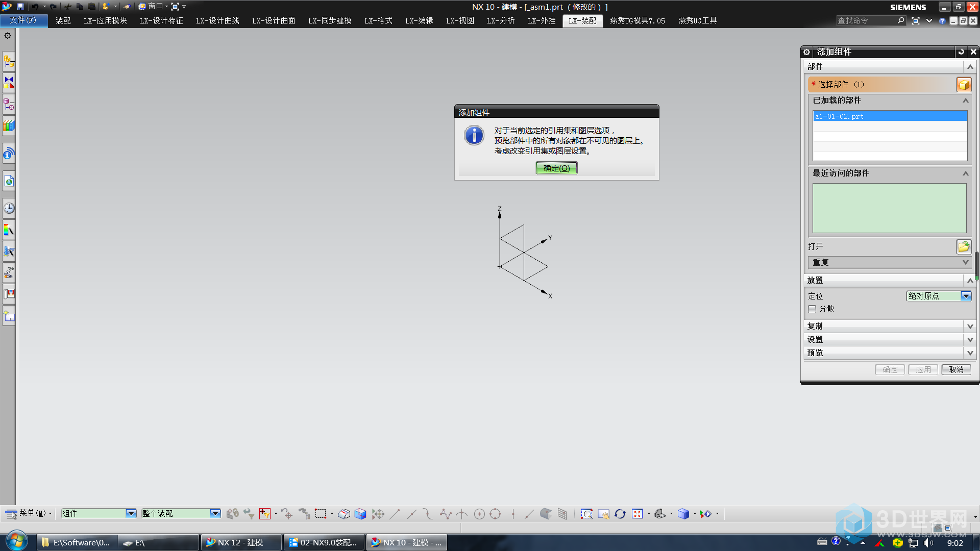Image resolution: width=980 pixels, height=551 pixels.
Task: Click the Select Part cube icon
Action: coord(963,85)
